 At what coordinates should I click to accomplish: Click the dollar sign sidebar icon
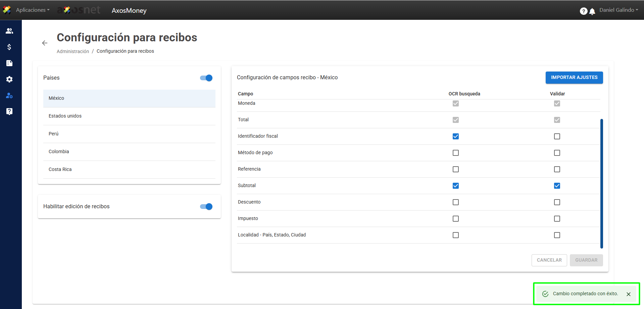9,47
